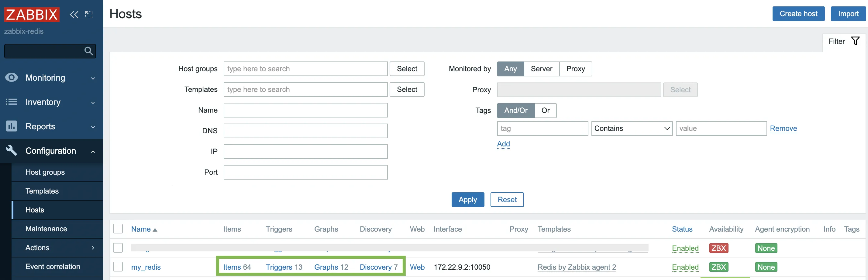
Task: Set tags evaluation to Or
Action: click(x=545, y=111)
